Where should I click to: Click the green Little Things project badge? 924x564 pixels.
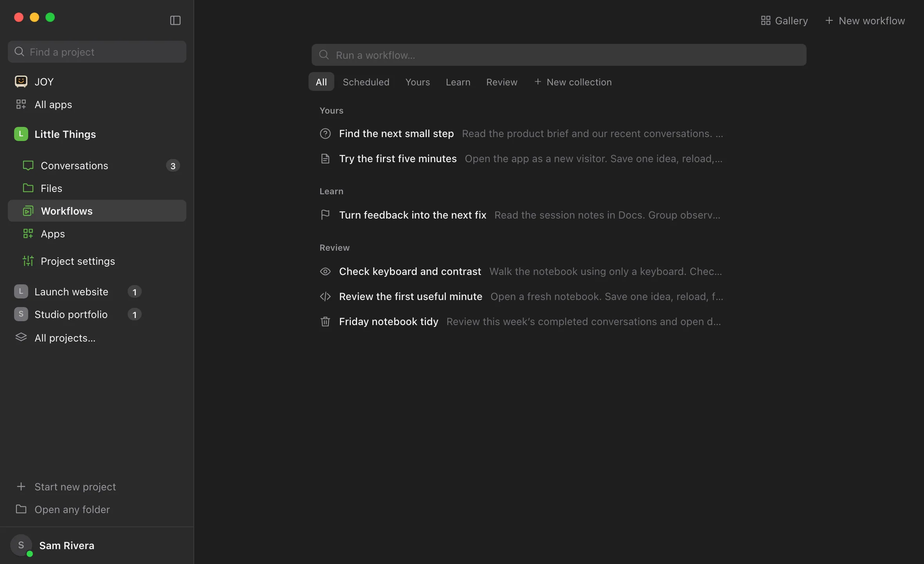(21, 134)
